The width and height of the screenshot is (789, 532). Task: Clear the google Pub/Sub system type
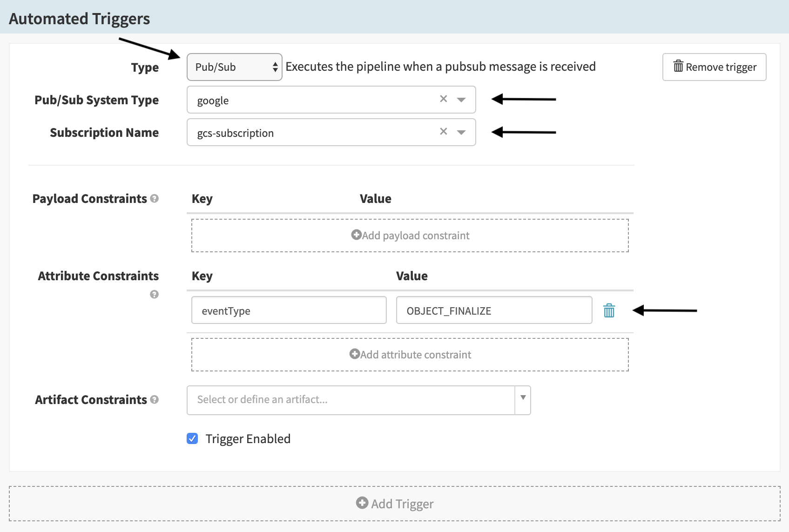443,99
